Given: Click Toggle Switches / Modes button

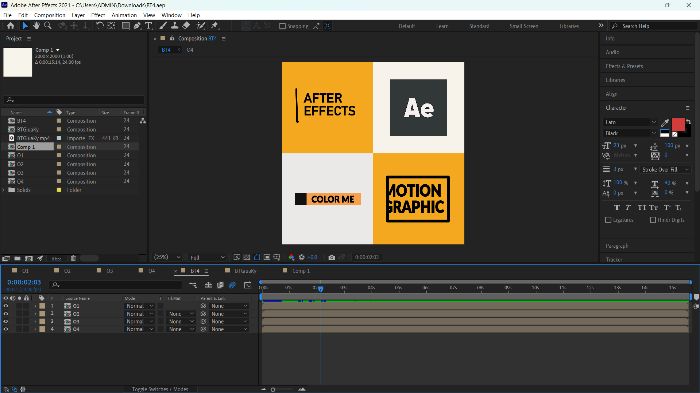Looking at the screenshot, I should pos(159,389).
